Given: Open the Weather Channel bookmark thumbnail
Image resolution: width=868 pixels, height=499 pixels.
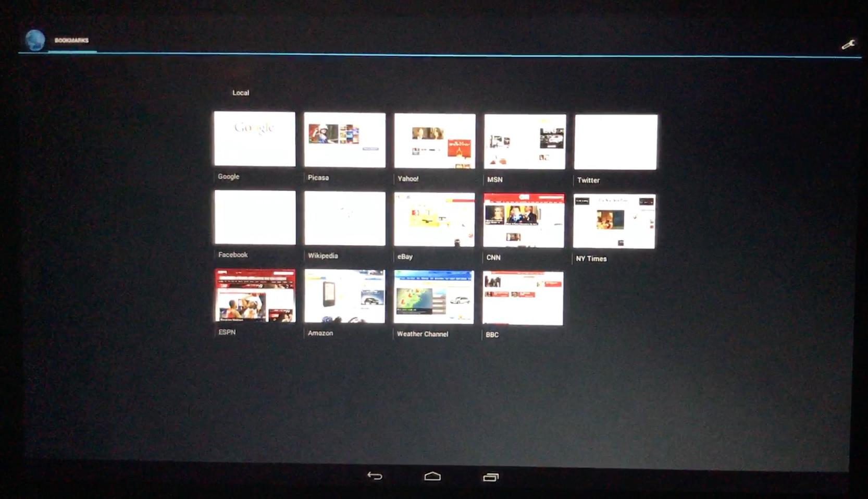Looking at the screenshot, I should (434, 297).
